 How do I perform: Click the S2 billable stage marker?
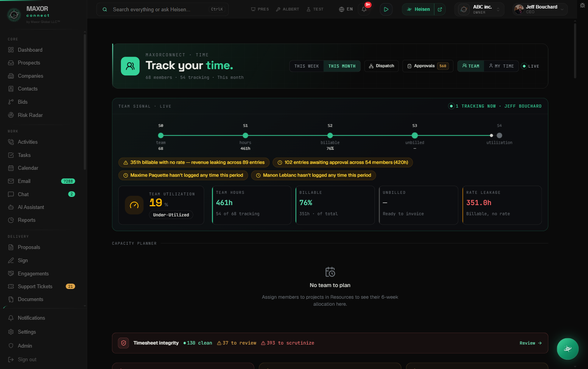click(330, 136)
